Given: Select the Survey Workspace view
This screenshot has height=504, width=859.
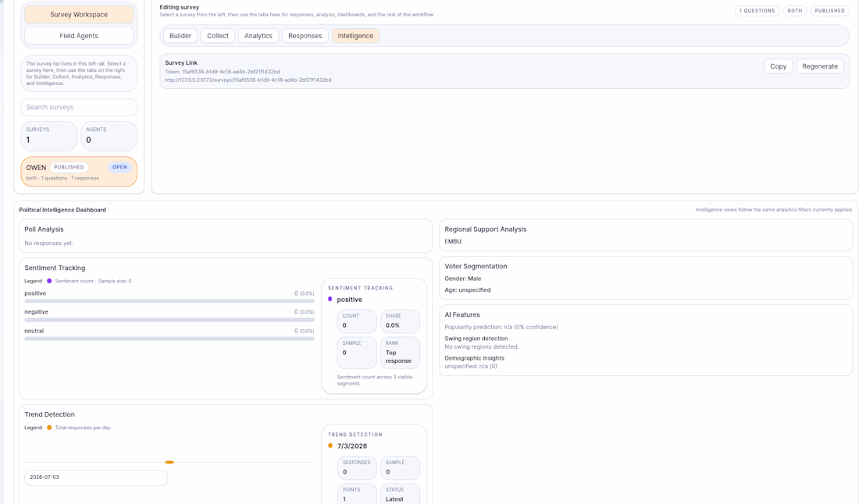Looking at the screenshot, I should [79, 15].
